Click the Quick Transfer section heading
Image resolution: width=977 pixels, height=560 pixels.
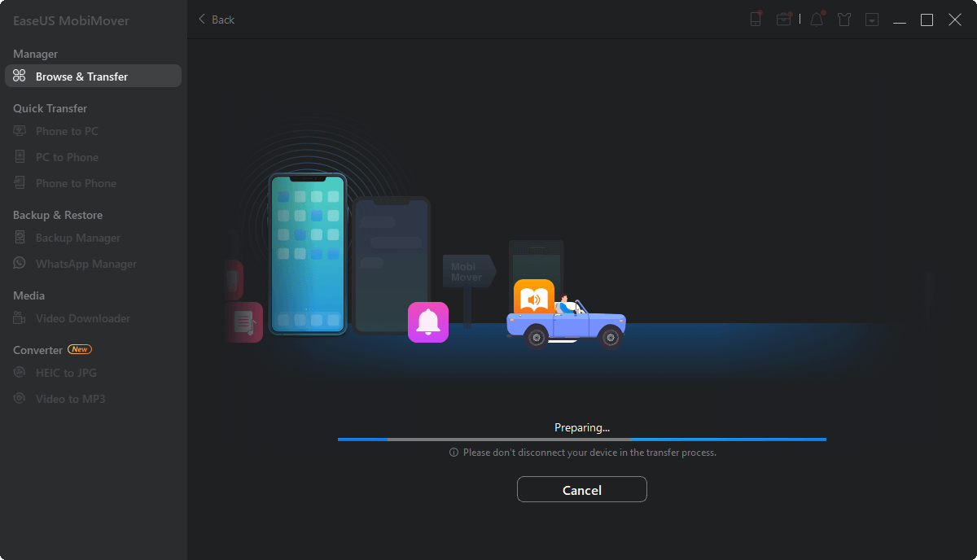point(50,108)
